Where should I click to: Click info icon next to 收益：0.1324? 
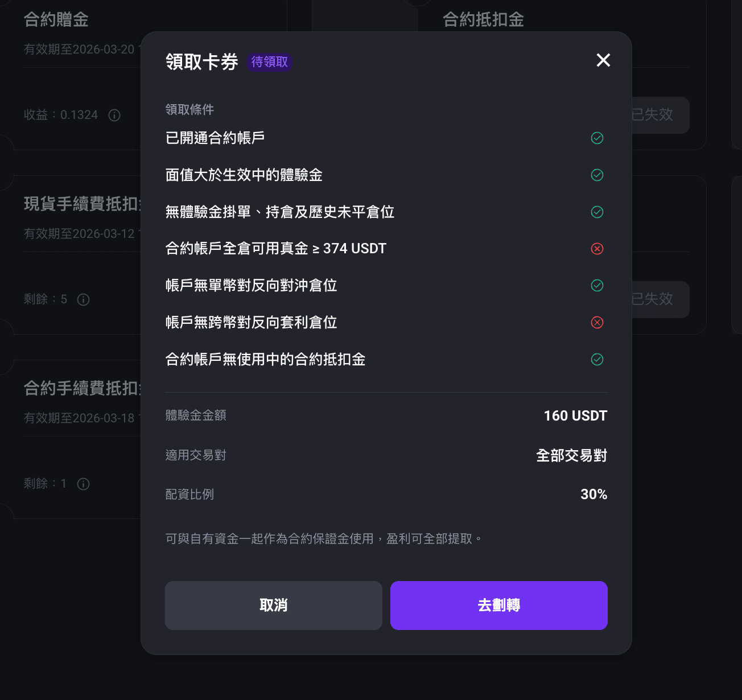114,116
